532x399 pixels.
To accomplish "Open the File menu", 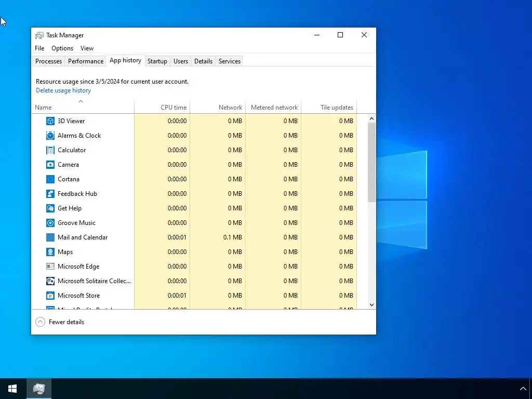I will click(39, 48).
